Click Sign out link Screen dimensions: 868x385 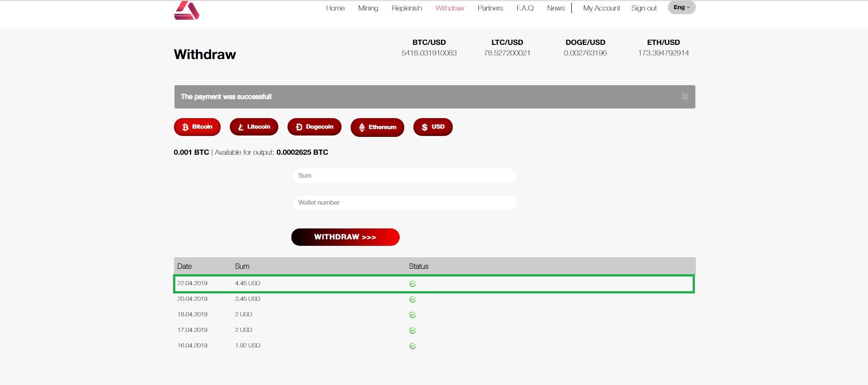[644, 8]
